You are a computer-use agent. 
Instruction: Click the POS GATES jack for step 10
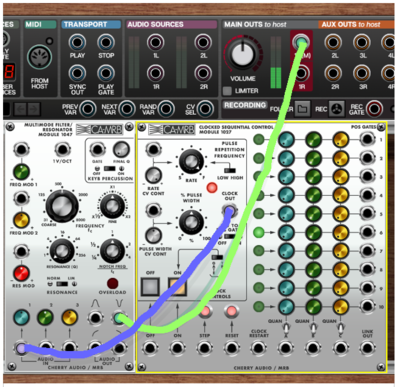(x=367, y=306)
